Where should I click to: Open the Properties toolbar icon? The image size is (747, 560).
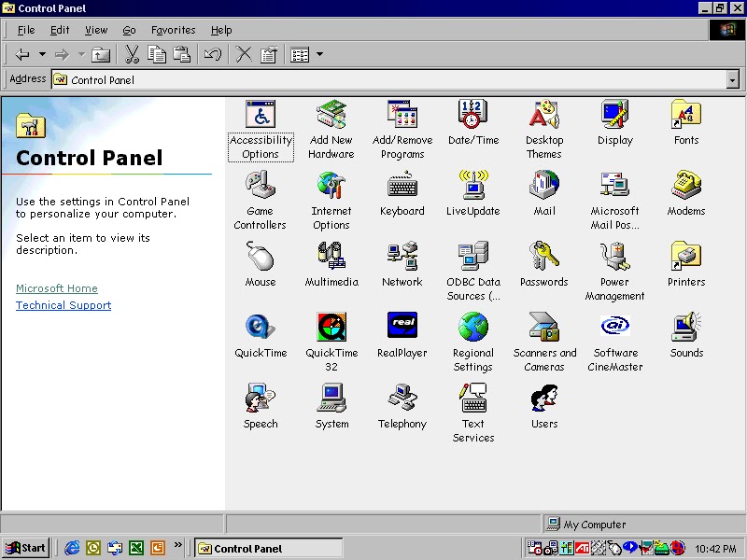pos(268,54)
